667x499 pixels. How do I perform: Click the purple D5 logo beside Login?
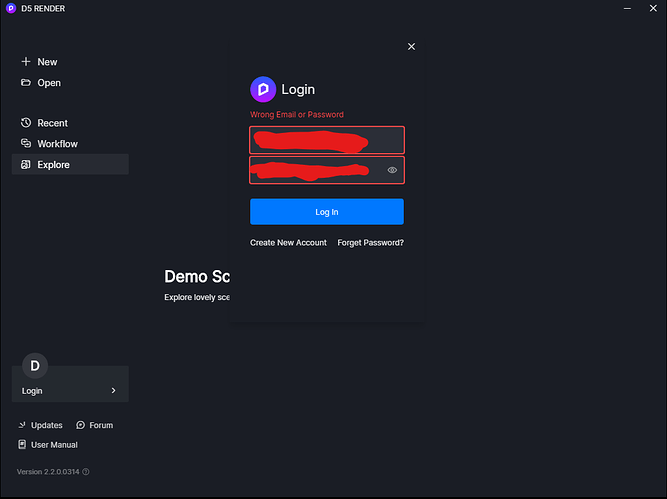click(263, 89)
